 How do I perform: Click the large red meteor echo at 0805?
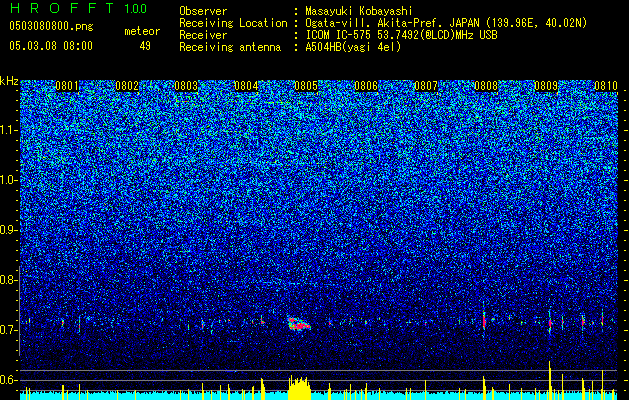299,324
